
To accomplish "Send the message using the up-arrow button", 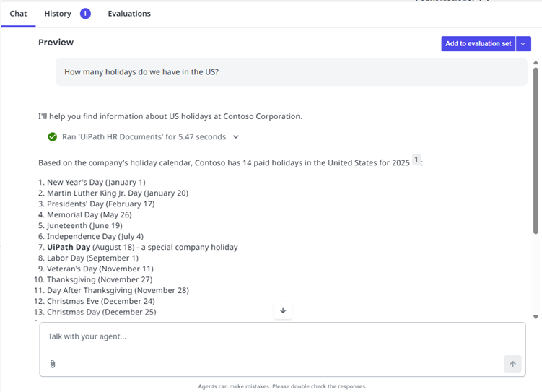I will pyautogui.click(x=512, y=364).
